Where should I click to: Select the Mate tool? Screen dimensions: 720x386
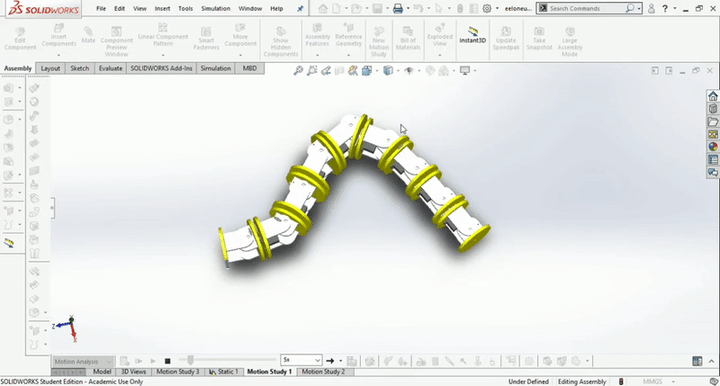[x=88, y=35]
